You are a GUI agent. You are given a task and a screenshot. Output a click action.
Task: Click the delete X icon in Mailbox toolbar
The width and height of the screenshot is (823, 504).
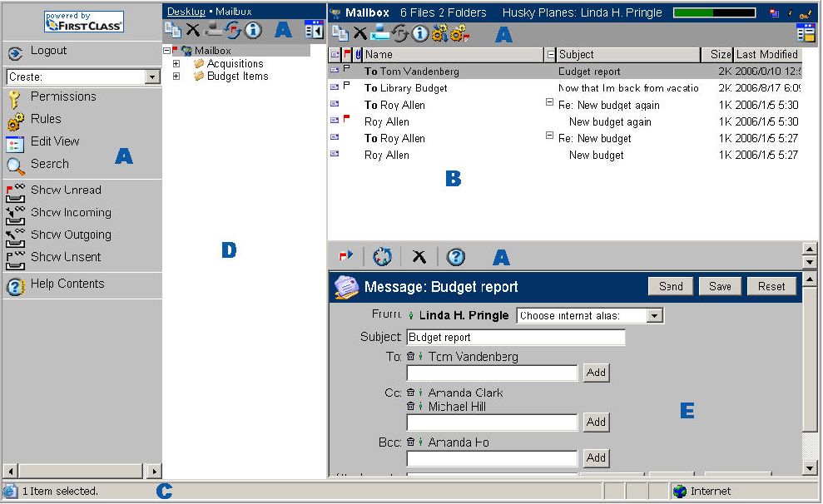coord(359,33)
